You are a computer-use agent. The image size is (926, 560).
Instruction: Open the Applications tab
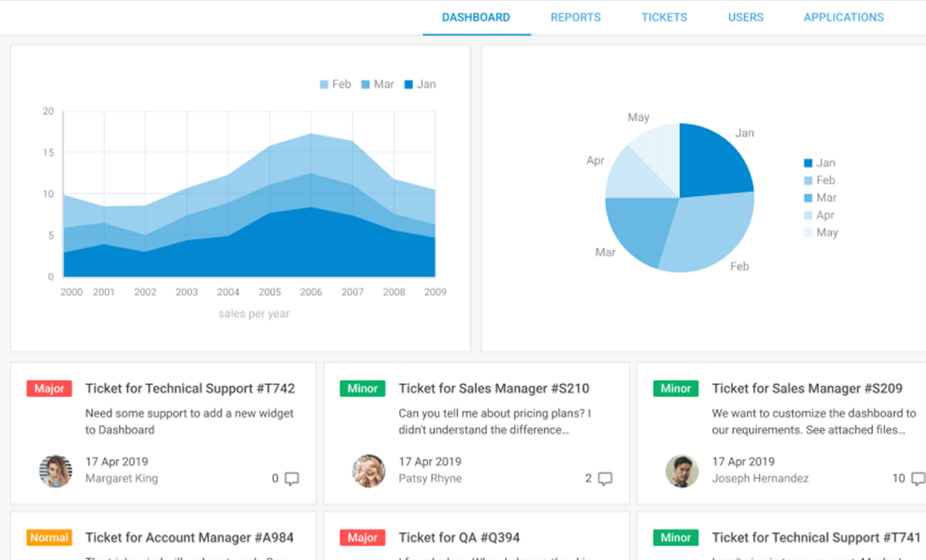[843, 17]
